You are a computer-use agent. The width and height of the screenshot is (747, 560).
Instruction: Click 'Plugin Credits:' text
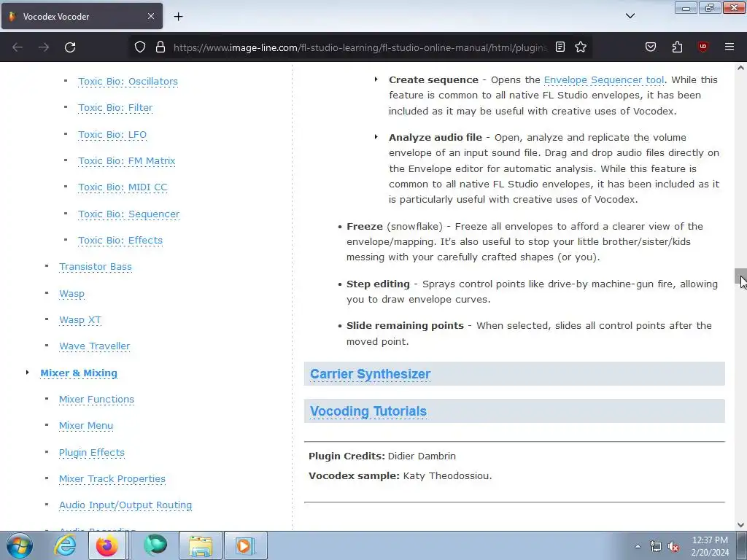(x=347, y=456)
